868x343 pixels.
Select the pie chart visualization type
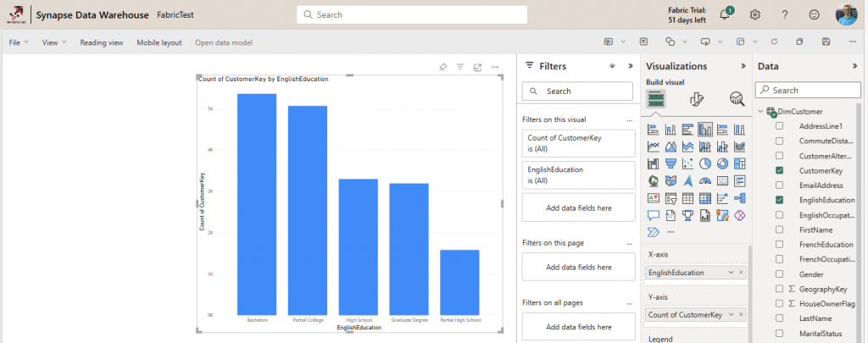(704, 163)
